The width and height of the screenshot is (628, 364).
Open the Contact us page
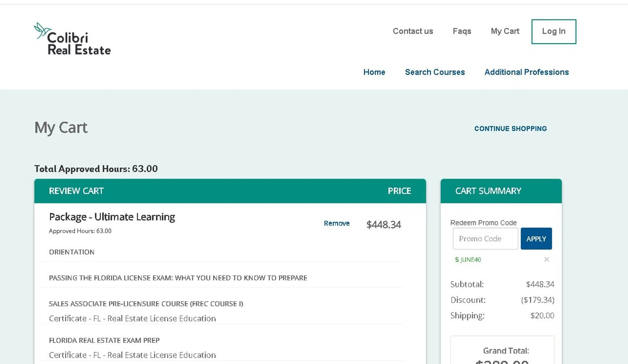[x=413, y=31]
